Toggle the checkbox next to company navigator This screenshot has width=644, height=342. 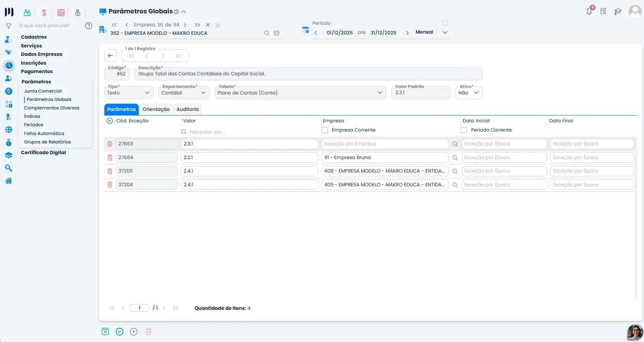(x=218, y=25)
